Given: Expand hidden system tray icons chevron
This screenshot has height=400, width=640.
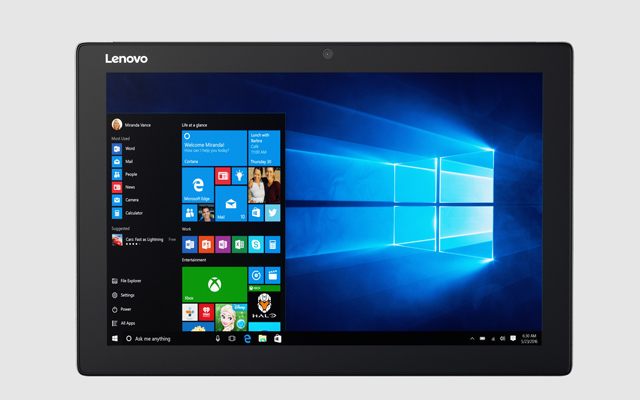Looking at the screenshot, I should tap(472, 339).
